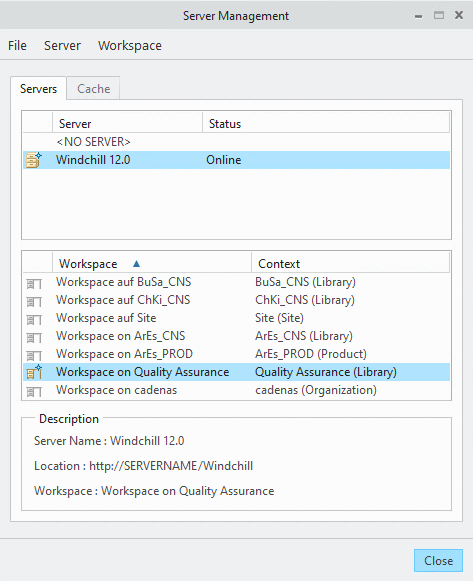473x581 pixels.
Task: Select Workspace auf ChKi_CNS
Action: tap(123, 300)
